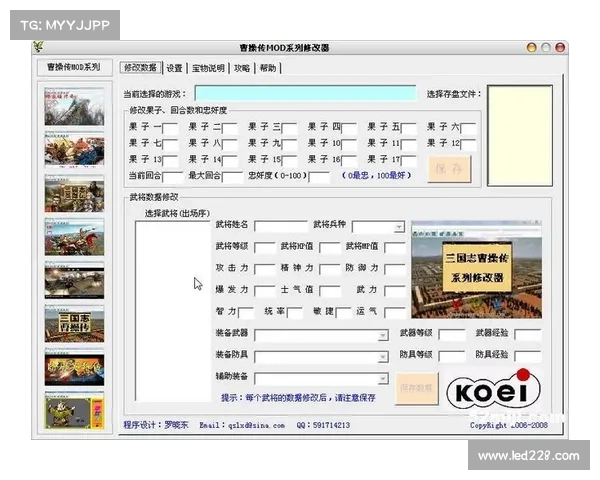Click the 保存数据 button

pyautogui.click(x=417, y=388)
